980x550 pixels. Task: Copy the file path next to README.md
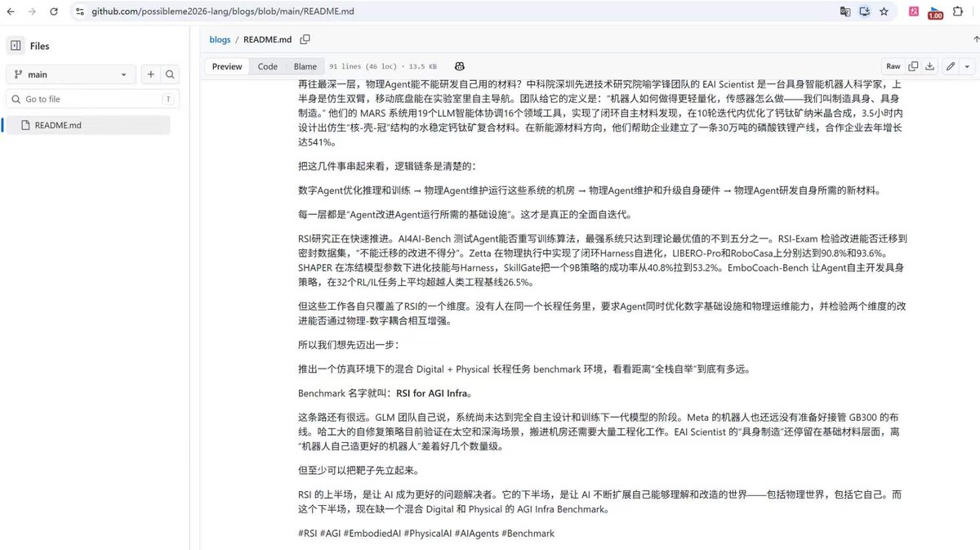[305, 39]
